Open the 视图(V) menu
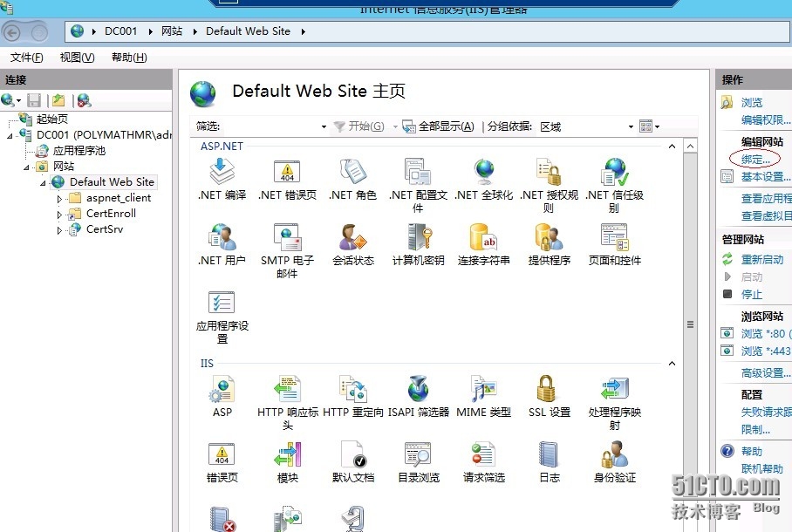 (x=77, y=58)
